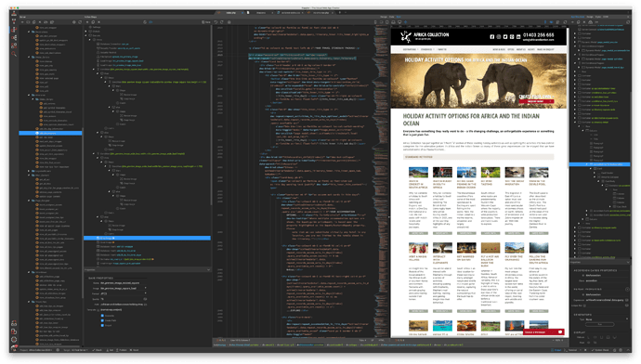Open the Make an Enquiry link in preview
The height and width of the screenshot is (364, 641).
point(545,49)
